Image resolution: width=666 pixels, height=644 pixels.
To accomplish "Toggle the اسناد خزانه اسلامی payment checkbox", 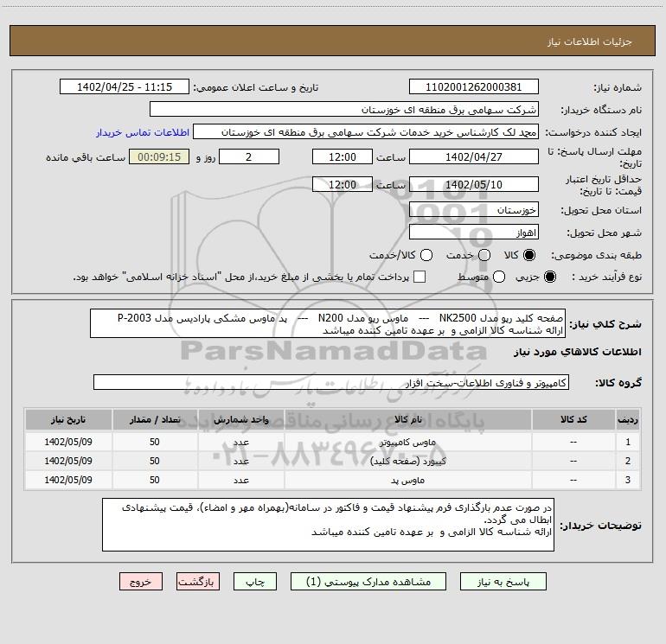I will [x=419, y=277].
